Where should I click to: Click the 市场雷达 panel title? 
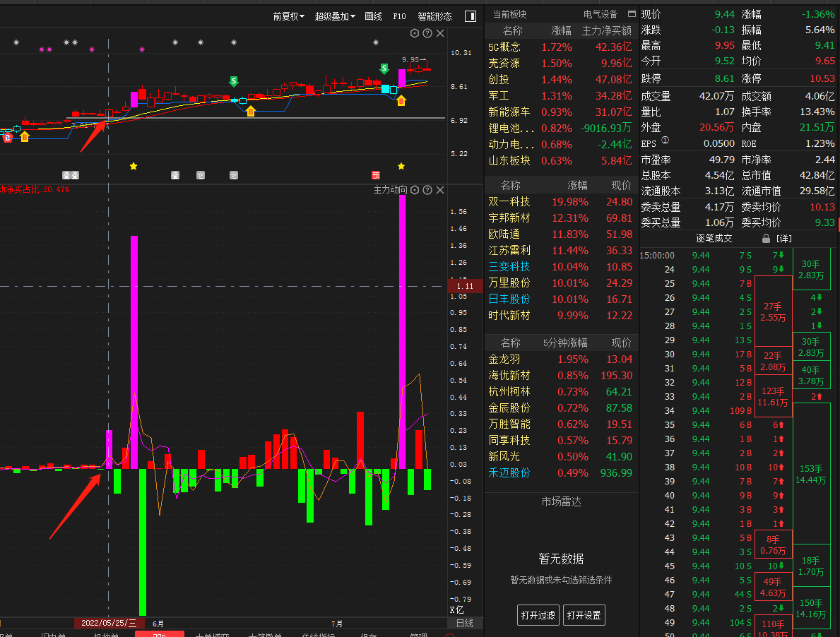[561, 501]
